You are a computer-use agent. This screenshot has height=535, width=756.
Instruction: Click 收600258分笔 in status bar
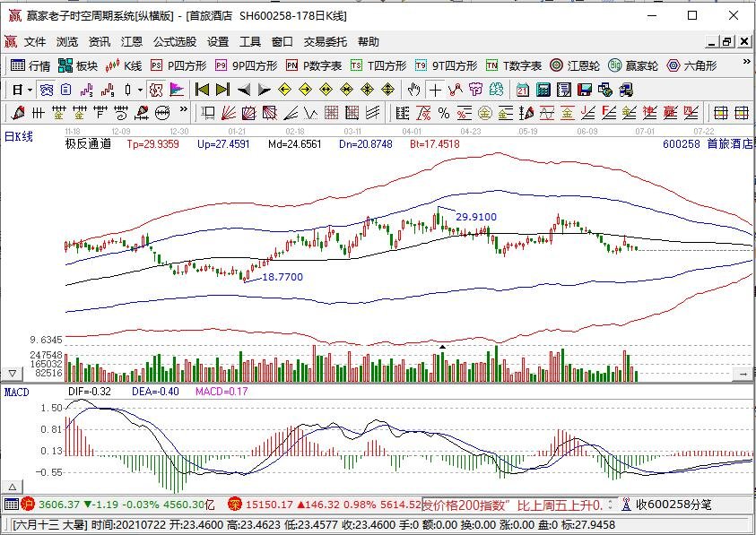click(673, 505)
